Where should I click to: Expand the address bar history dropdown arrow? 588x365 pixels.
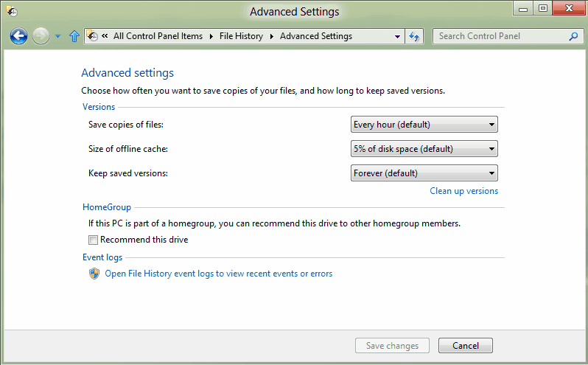pyautogui.click(x=397, y=36)
